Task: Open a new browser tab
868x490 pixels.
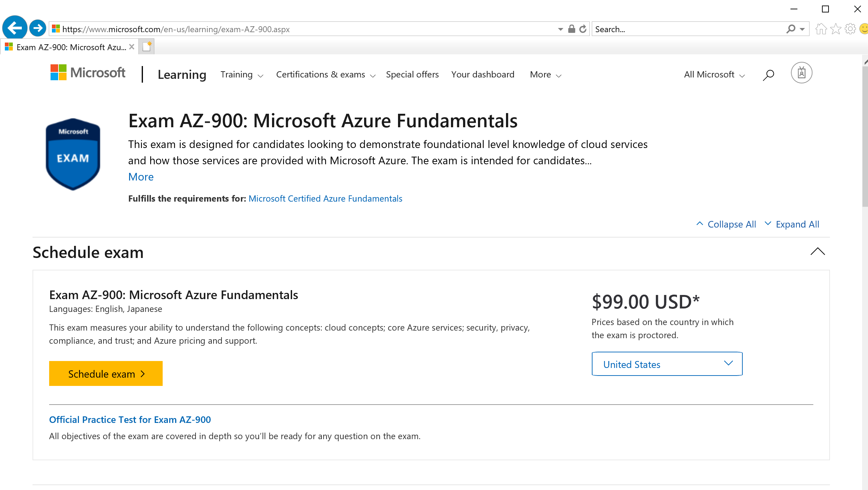Action: 146,47
